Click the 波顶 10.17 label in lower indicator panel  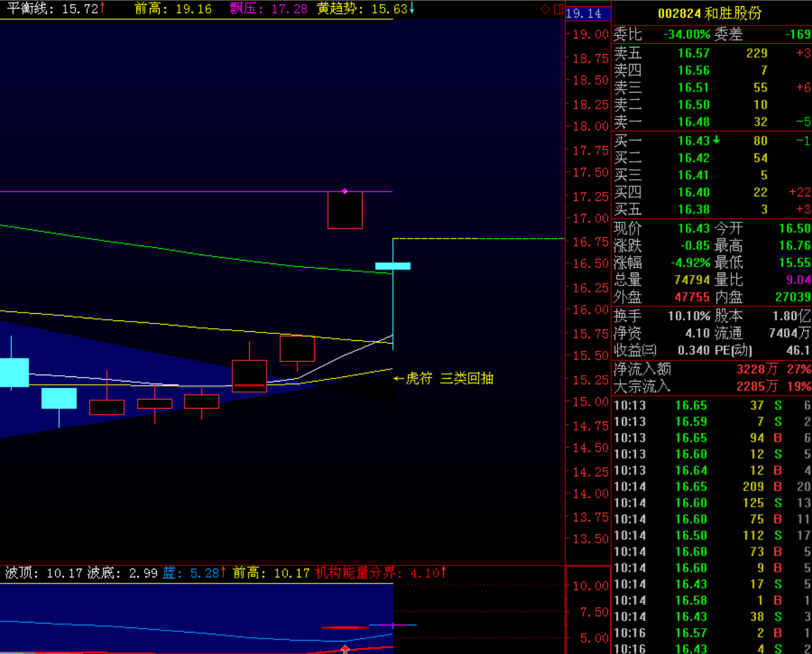click(43, 573)
